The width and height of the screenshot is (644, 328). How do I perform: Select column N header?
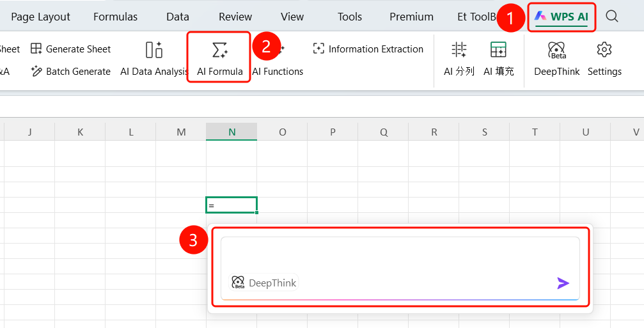pos(232,132)
